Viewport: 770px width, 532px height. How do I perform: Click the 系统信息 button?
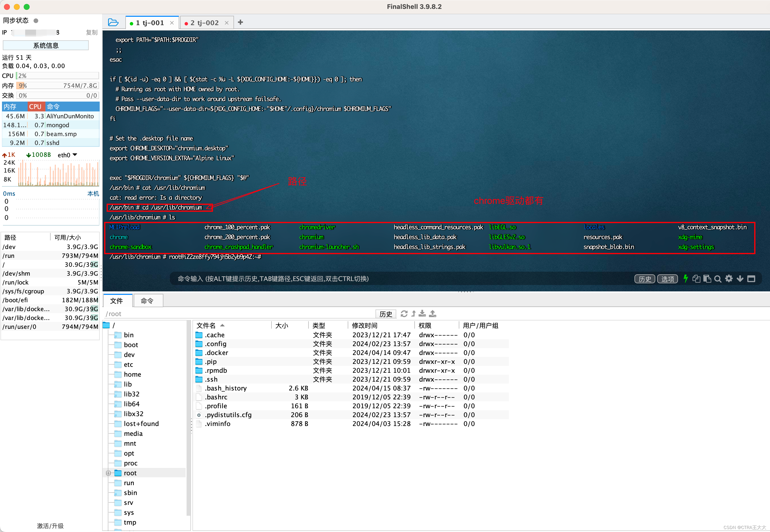point(45,45)
